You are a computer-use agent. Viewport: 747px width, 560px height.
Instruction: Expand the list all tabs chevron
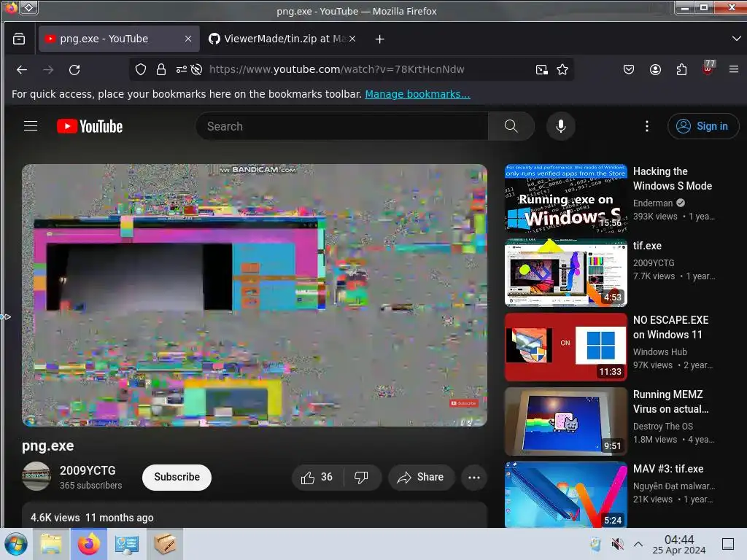[x=736, y=39]
